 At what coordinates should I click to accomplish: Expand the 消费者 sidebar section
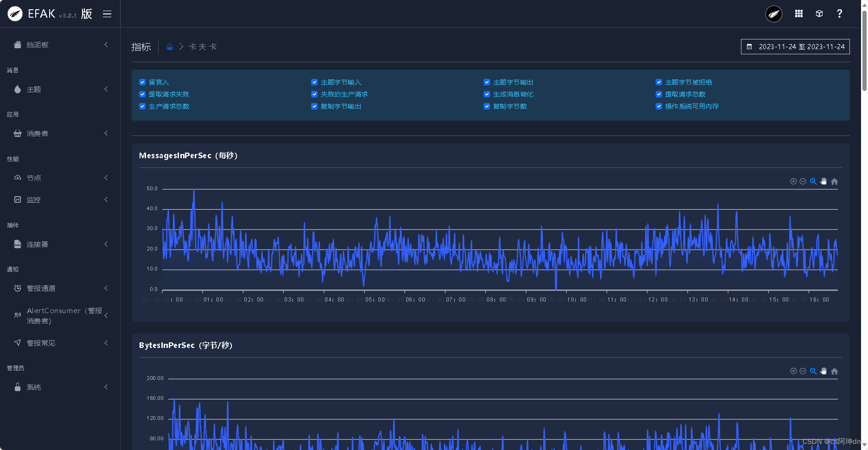pyautogui.click(x=37, y=133)
